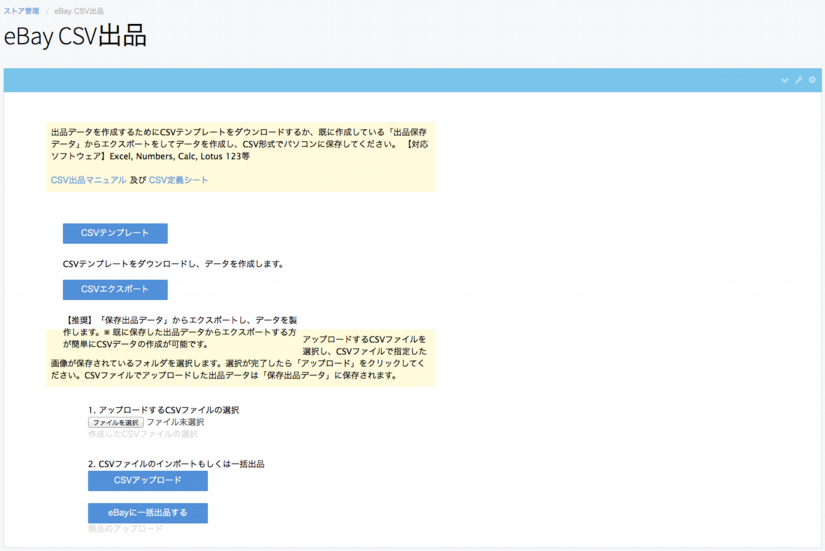Viewport: 825px width, 551px height.
Task: Click the 作成したCSVファイルの選択 hint text
Action: [143, 435]
